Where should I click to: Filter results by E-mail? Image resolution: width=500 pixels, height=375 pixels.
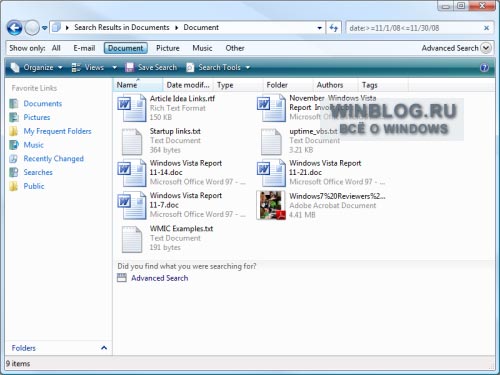(84, 48)
